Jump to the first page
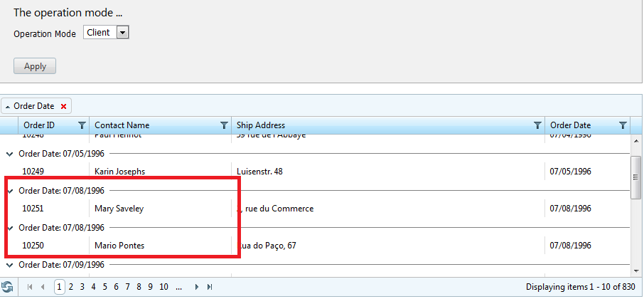The height and width of the screenshot is (299, 644). (30, 287)
